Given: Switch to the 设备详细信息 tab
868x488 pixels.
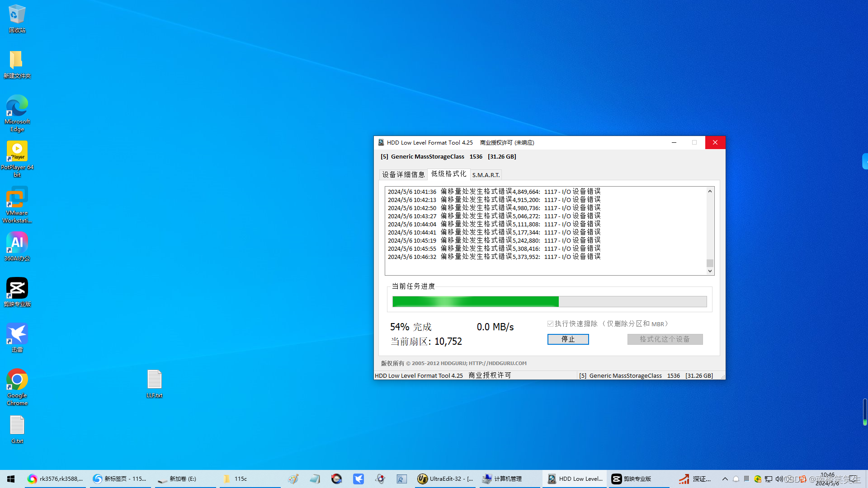Looking at the screenshot, I should click(403, 175).
